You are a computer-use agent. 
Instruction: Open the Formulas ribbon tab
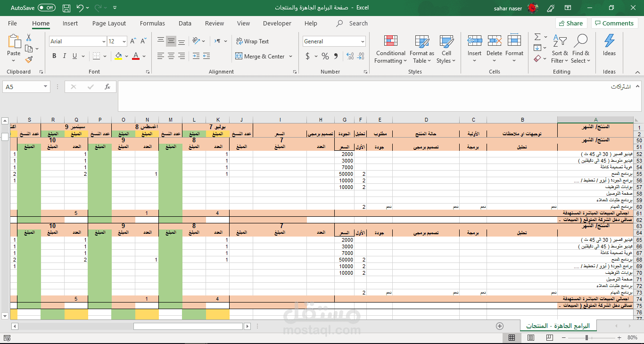click(152, 23)
